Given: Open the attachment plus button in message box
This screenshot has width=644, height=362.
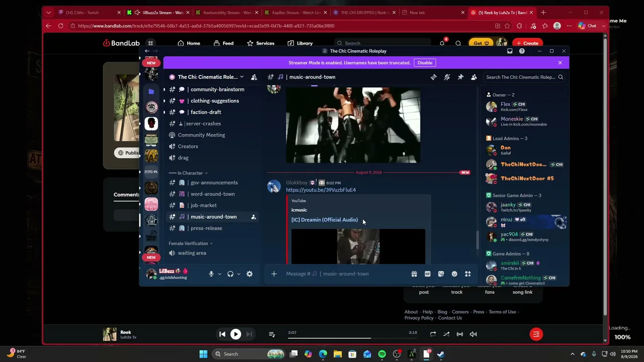Looking at the screenshot, I should pos(274,274).
